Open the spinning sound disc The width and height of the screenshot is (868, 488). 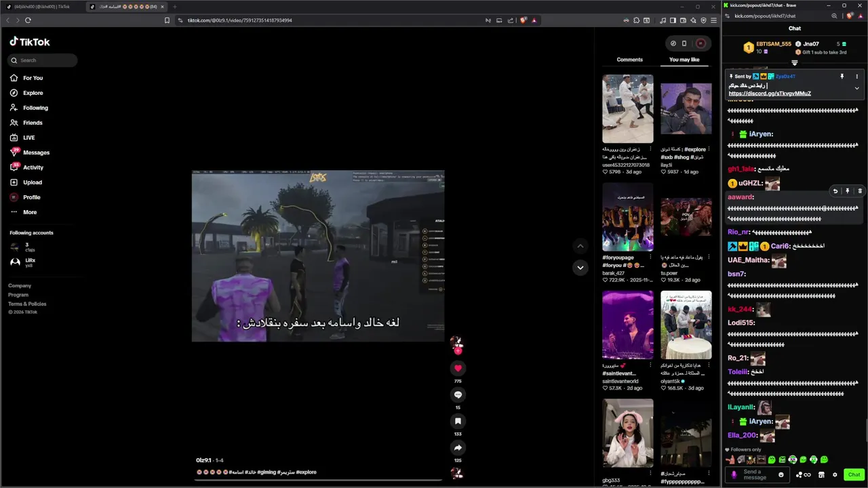click(458, 472)
